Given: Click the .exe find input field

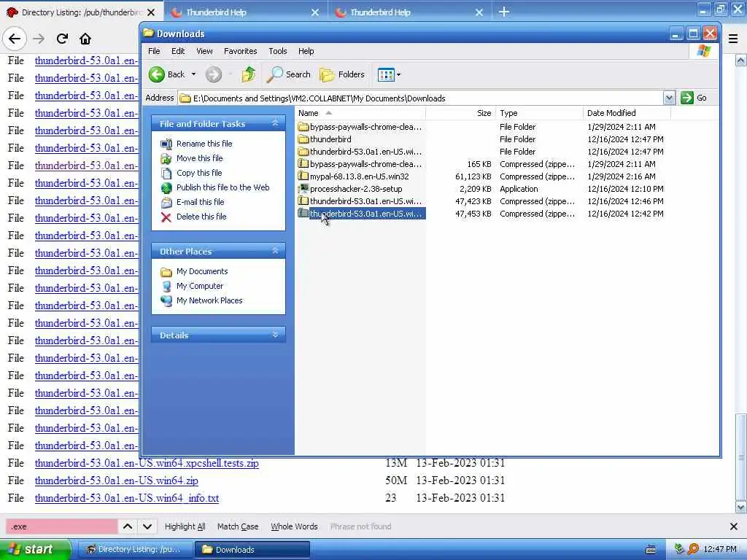Looking at the screenshot, I should coord(61,526).
